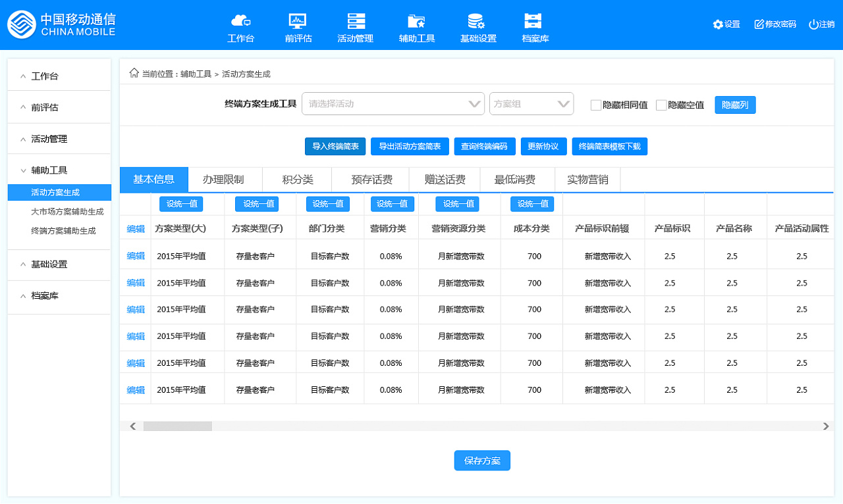Screen dimensions: 843x504
Task: Click the 保存方案 save button
Action: pos(481,460)
